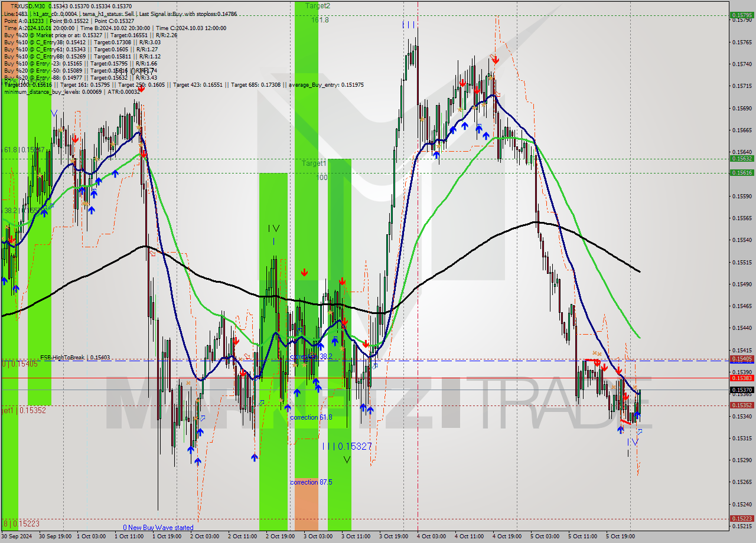Click the 0.15540 price axis value
The image size is (756, 543).
(742, 240)
